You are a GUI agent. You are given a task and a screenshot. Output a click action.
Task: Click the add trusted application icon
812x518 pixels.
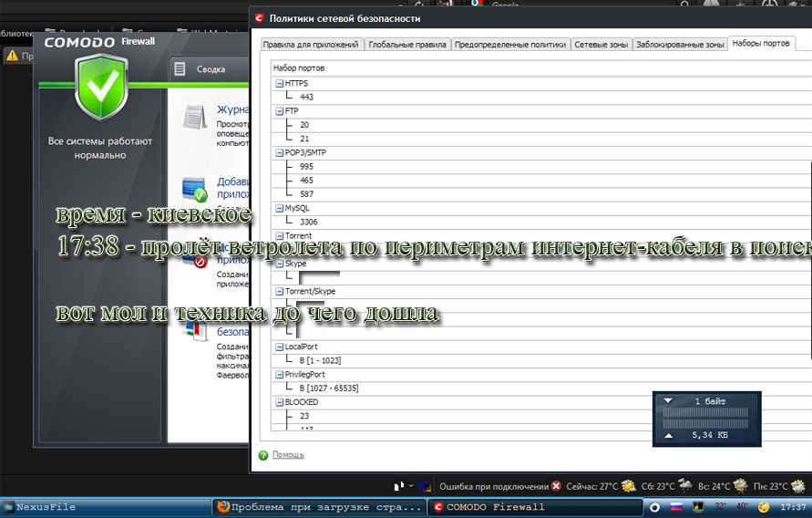click(x=195, y=190)
